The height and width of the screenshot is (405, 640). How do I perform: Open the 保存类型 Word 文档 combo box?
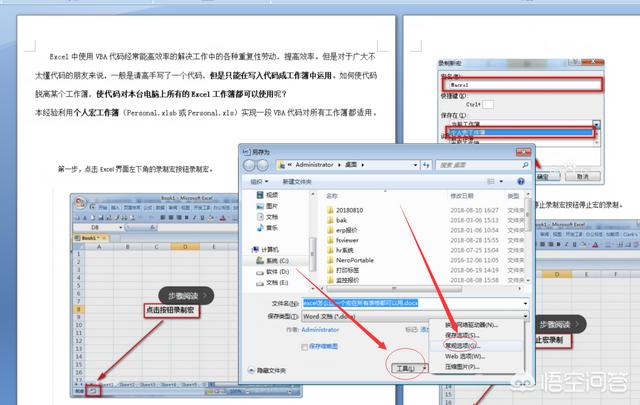415,316
